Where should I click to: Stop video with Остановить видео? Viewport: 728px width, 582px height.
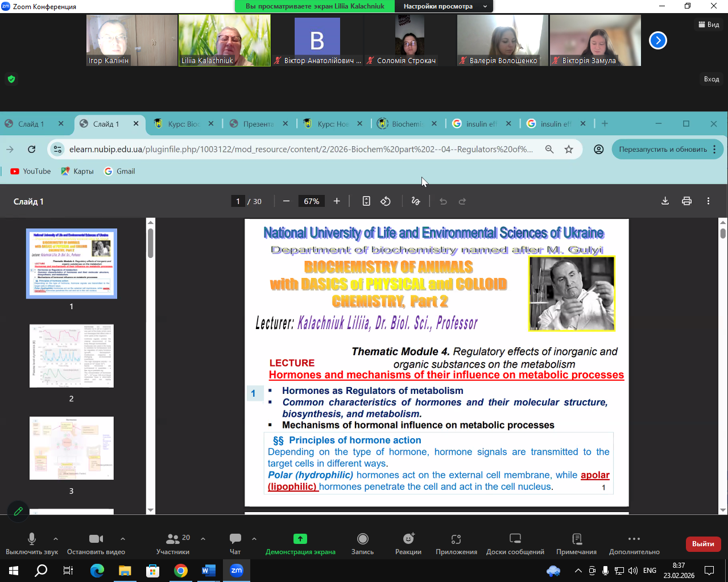[96, 539]
